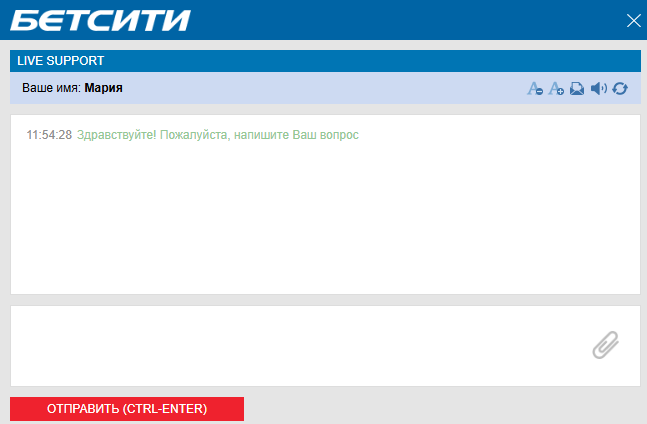Click the A-minus text size icon
Screen dimensions: 647x424
pos(535,88)
